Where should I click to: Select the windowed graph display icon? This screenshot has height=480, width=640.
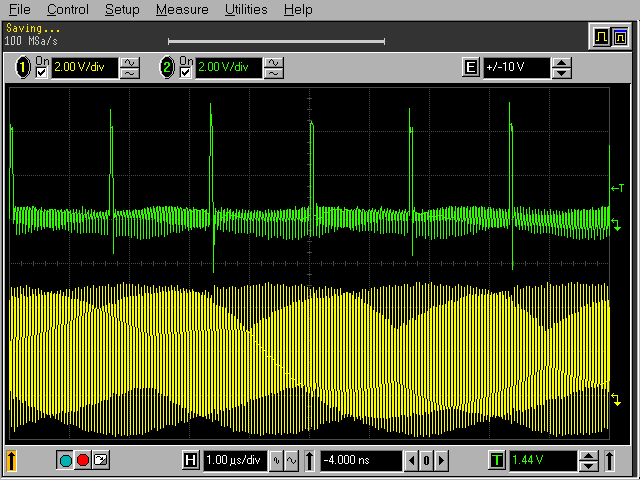tap(620, 37)
